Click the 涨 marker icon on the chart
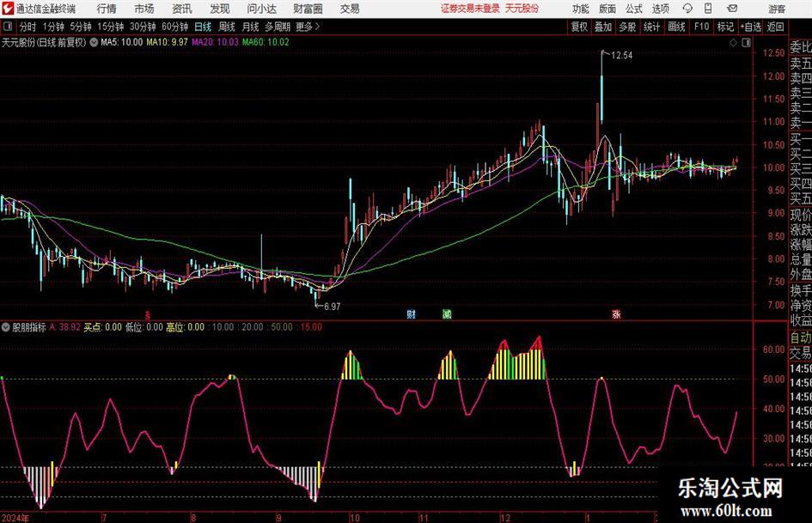This screenshot has width=812, height=523. pyautogui.click(x=616, y=313)
